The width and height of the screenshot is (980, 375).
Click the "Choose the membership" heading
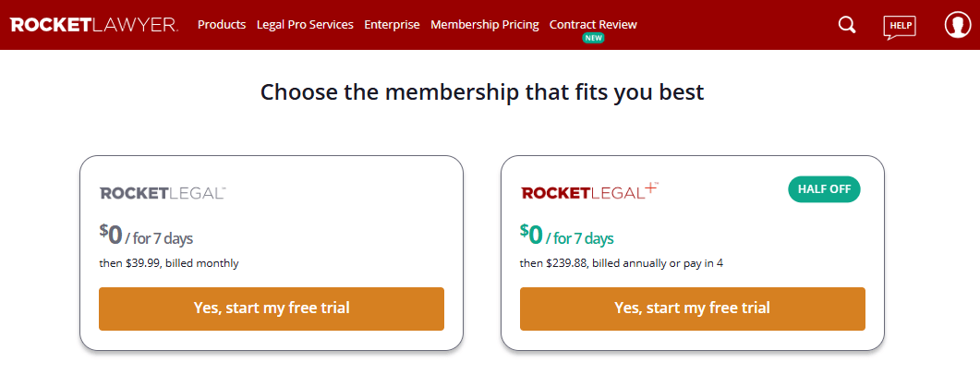pos(482,92)
